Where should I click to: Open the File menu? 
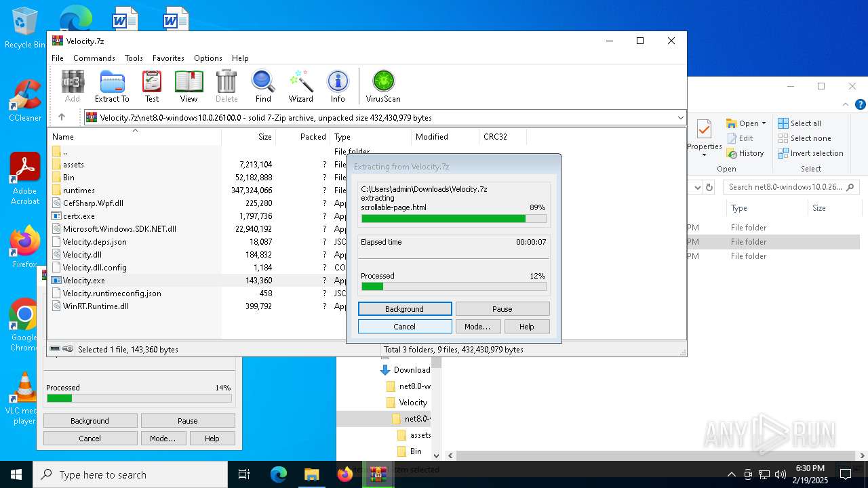[x=58, y=58]
